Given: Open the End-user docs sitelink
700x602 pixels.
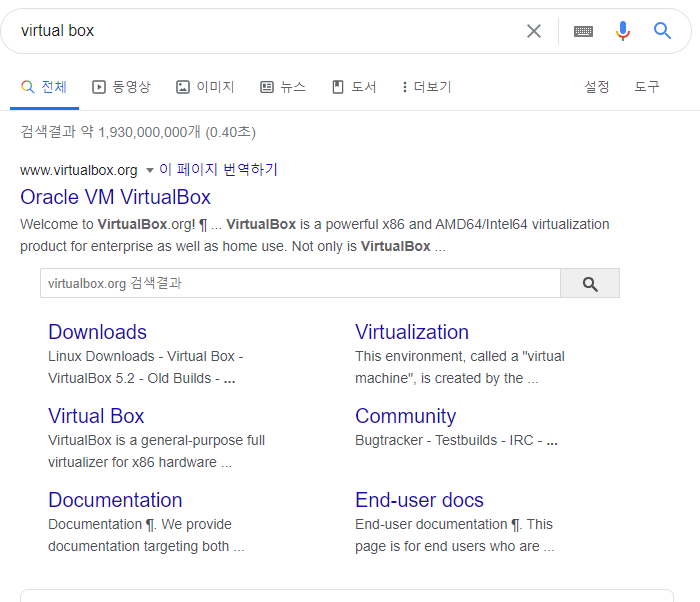Looking at the screenshot, I should pyautogui.click(x=419, y=500).
